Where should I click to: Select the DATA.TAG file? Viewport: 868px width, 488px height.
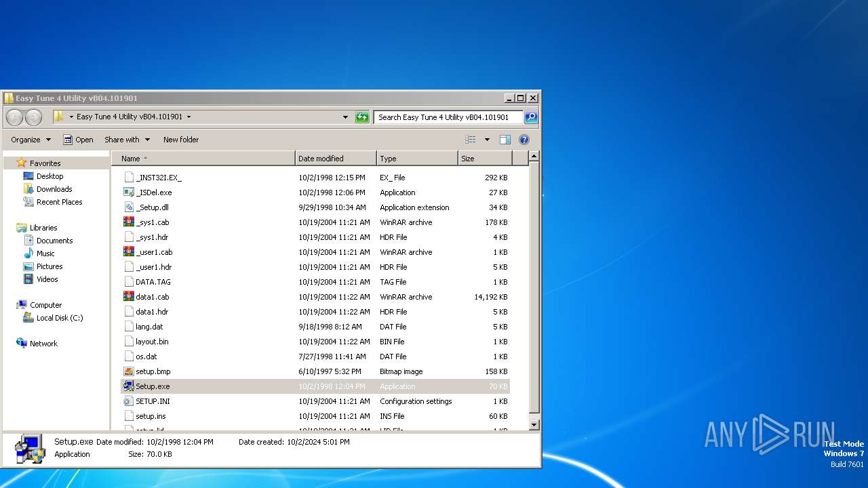(153, 282)
